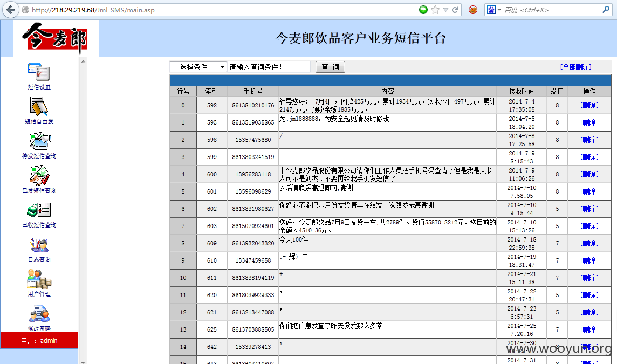Click phone number 13347459658
Viewport: 617px width, 364px height.
tap(253, 260)
